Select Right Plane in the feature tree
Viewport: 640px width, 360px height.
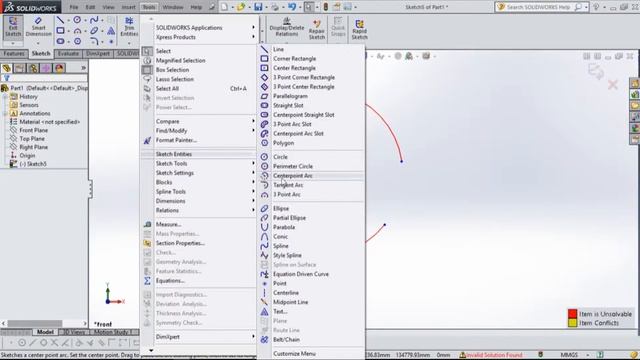coord(33,147)
